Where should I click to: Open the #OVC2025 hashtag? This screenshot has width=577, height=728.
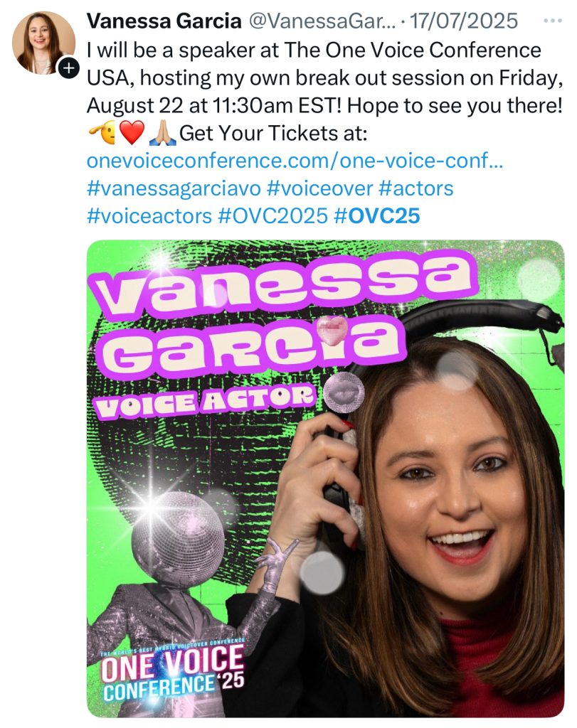click(x=272, y=216)
